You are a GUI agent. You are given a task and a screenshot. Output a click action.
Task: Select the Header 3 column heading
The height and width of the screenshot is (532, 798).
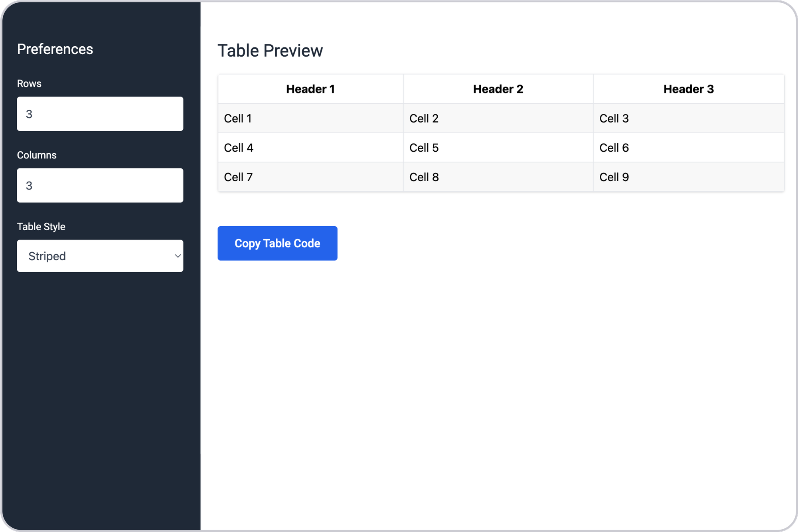(689, 89)
